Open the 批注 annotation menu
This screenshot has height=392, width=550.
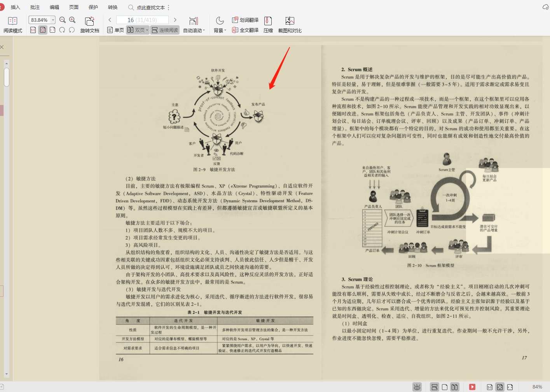click(x=35, y=7)
